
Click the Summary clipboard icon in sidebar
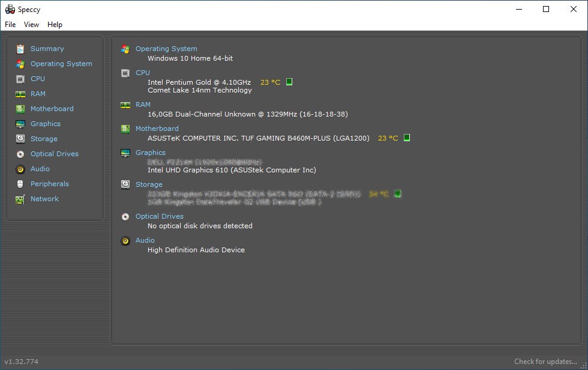(20, 49)
